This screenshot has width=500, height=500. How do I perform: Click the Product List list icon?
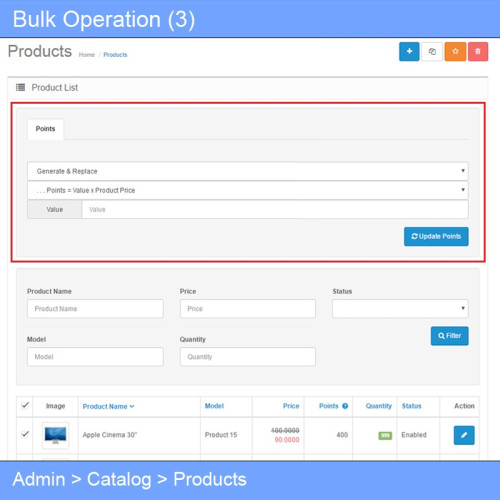coord(20,87)
